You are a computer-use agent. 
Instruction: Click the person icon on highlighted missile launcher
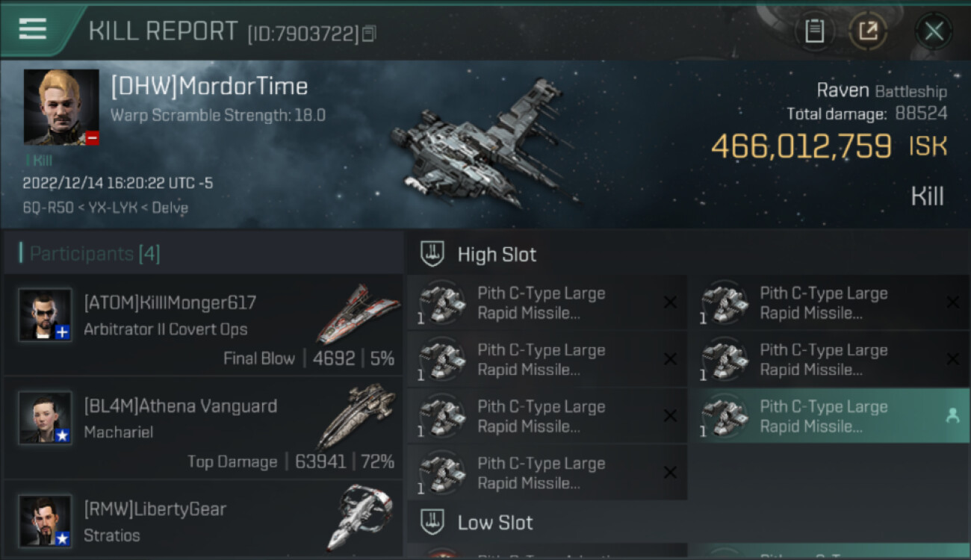click(952, 417)
